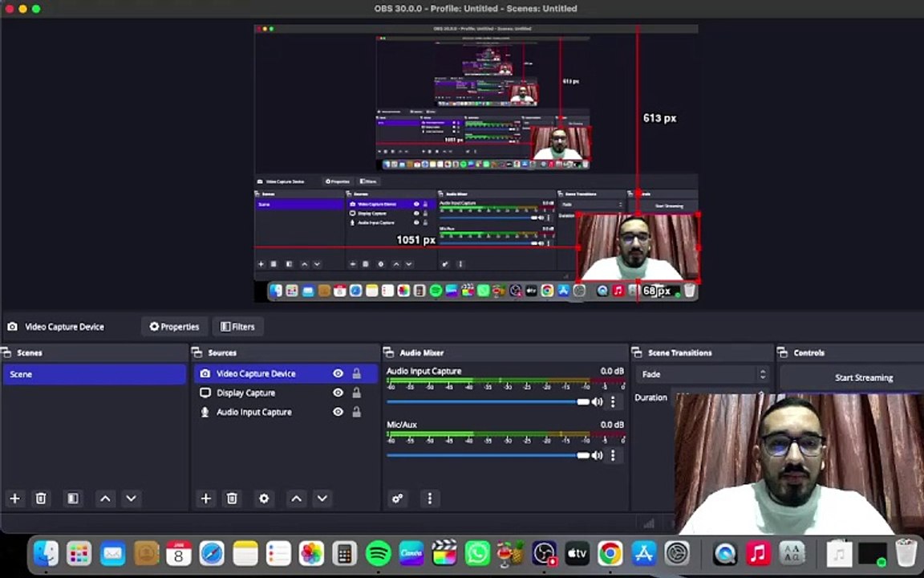Open WhatsApp from the Dock
The image size is (924, 578).
477,554
